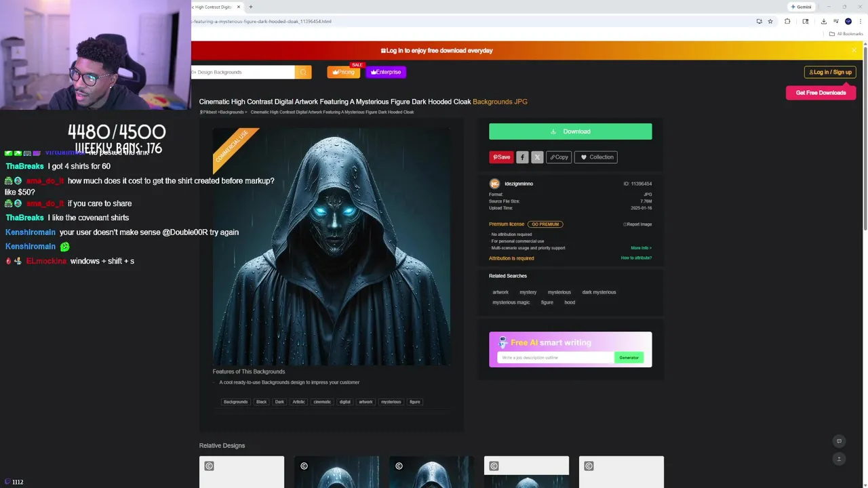
Task: Click the install app icon in address bar
Action: click(759, 21)
